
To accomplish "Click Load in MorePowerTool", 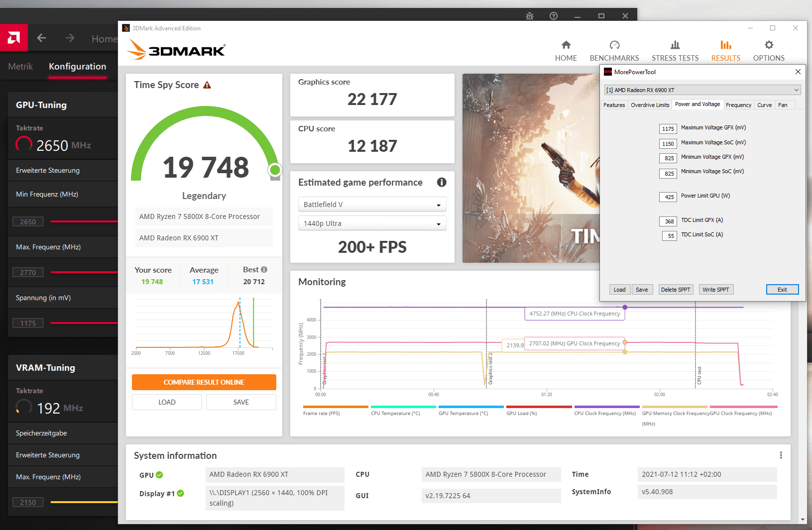I will (x=620, y=290).
